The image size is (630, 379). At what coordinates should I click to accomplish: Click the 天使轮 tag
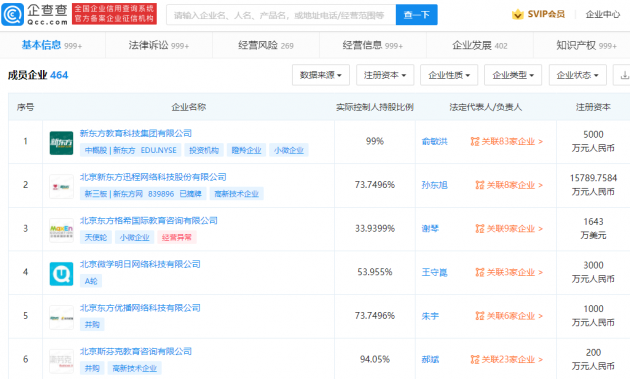96,238
